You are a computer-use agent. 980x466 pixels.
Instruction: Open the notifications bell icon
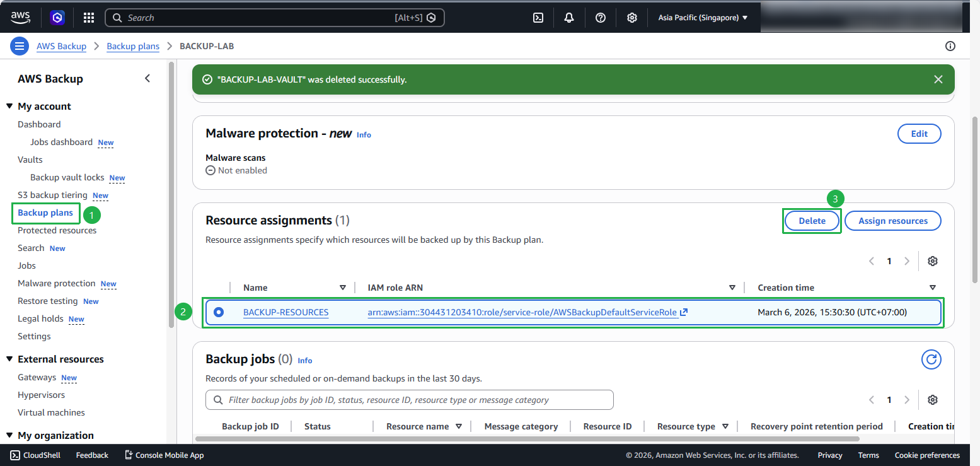569,18
